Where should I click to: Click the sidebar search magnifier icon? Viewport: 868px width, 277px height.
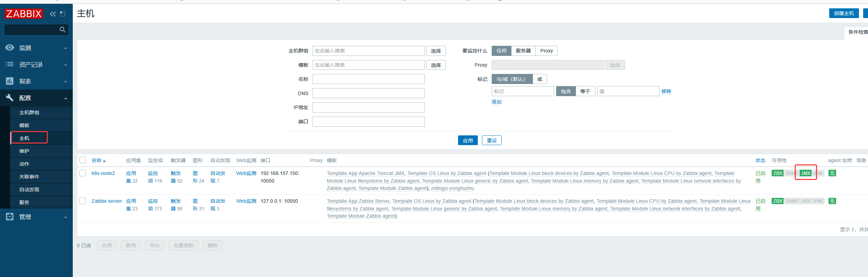pos(63,30)
